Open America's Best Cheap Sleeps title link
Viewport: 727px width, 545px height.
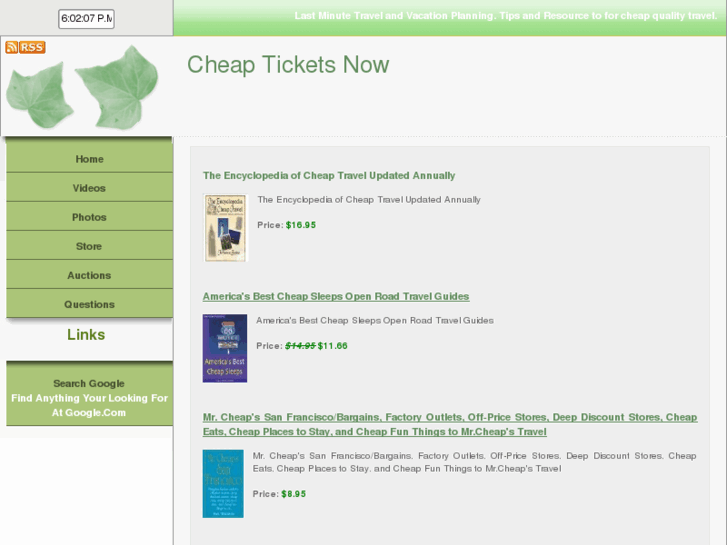coord(336,296)
